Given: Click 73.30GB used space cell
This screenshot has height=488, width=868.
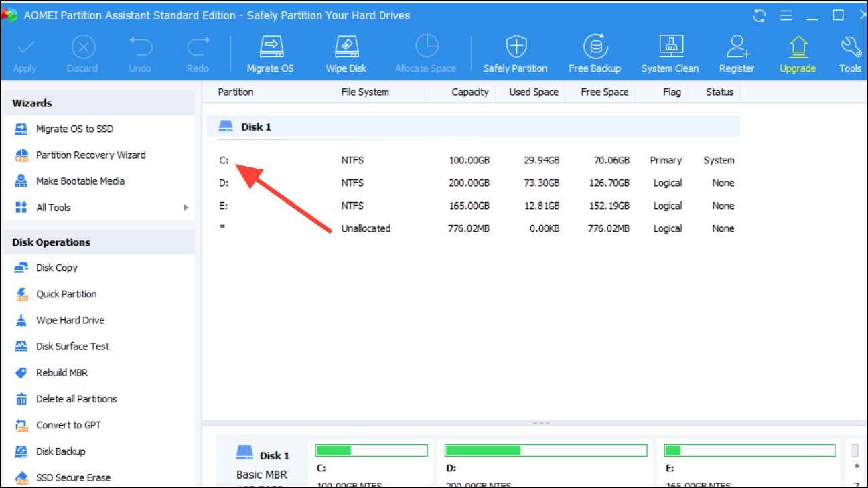Looking at the screenshot, I should point(542,183).
